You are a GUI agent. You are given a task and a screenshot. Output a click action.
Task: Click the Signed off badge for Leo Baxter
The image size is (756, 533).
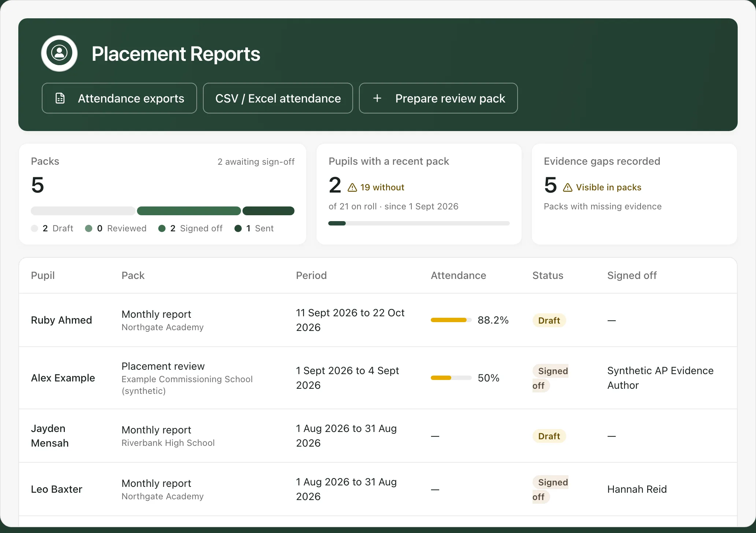click(x=551, y=489)
